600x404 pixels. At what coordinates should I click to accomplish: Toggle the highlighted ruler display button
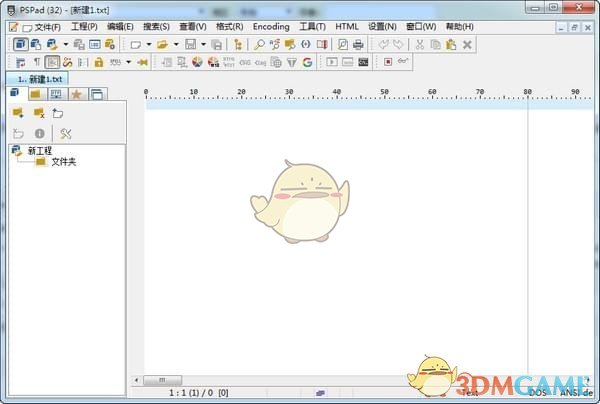(x=52, y=62)
